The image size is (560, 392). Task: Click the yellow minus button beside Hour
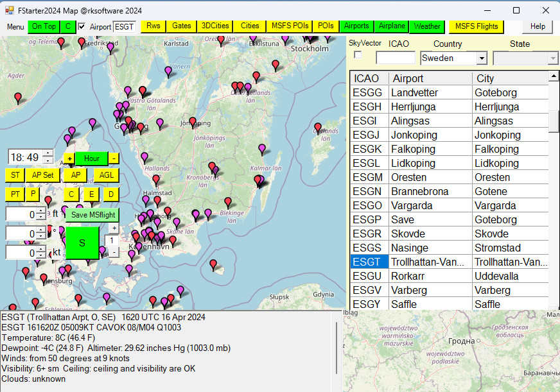[x=113, y=158]
